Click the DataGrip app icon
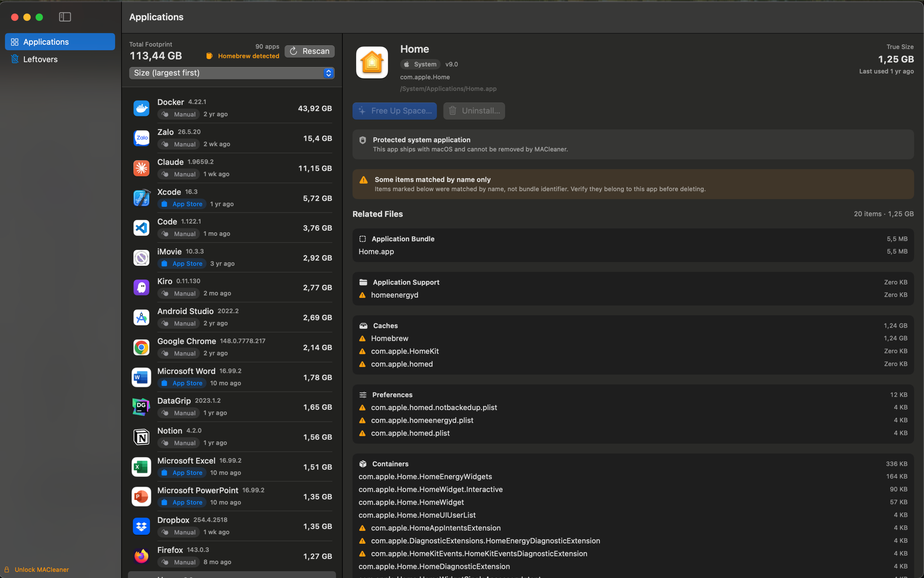Screen dimensions: 924x578 point(141,407)
